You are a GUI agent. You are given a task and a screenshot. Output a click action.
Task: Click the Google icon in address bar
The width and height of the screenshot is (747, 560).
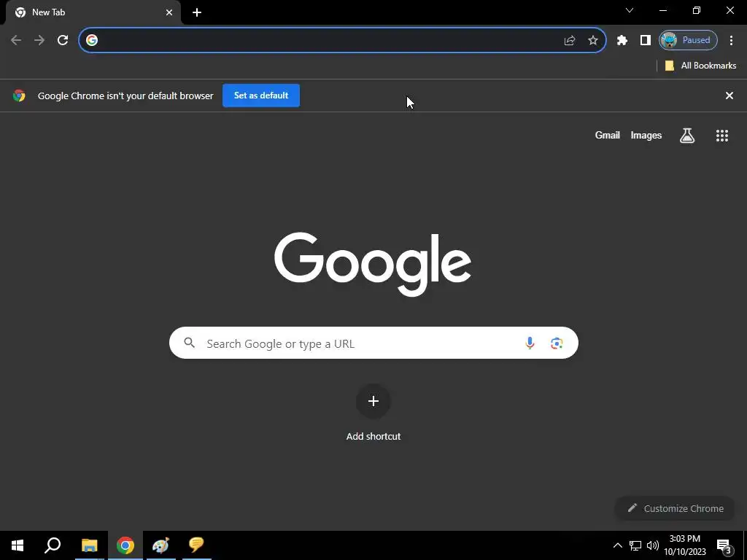pos(92,41)
